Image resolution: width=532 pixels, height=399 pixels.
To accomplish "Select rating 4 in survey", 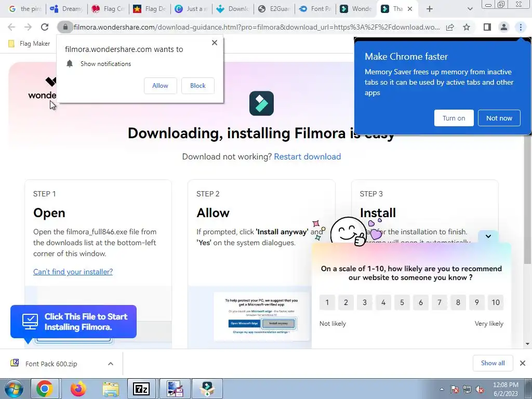I will [383, 302].
